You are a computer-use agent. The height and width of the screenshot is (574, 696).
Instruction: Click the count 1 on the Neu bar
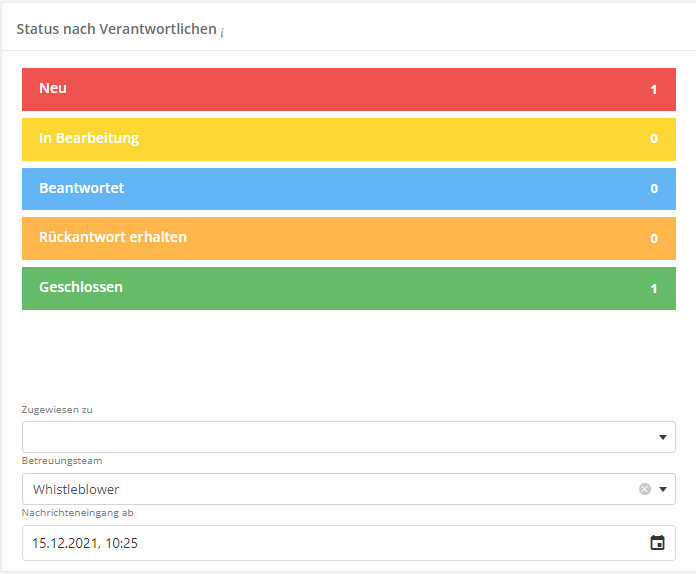(x=654, y=90)
